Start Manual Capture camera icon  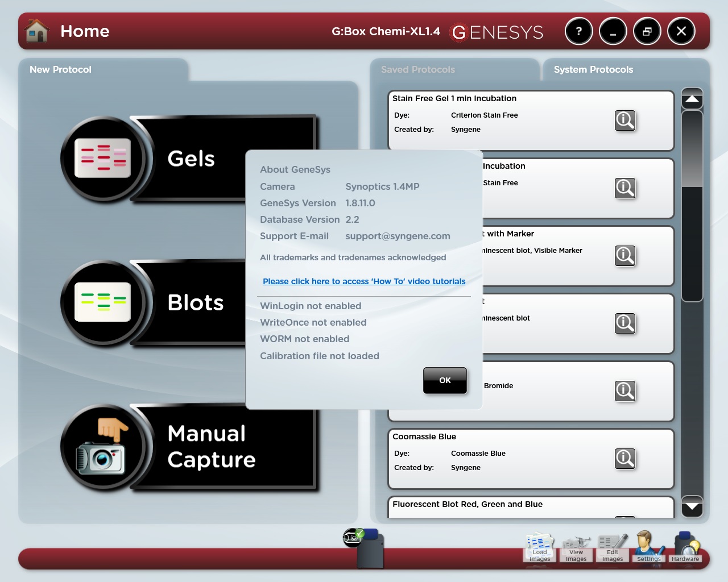[x=103, y=447]
